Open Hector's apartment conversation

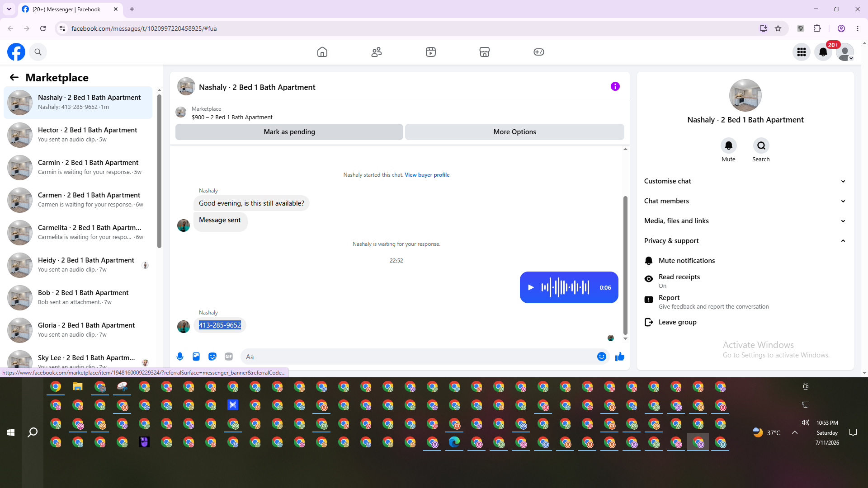tap(78, 135)
